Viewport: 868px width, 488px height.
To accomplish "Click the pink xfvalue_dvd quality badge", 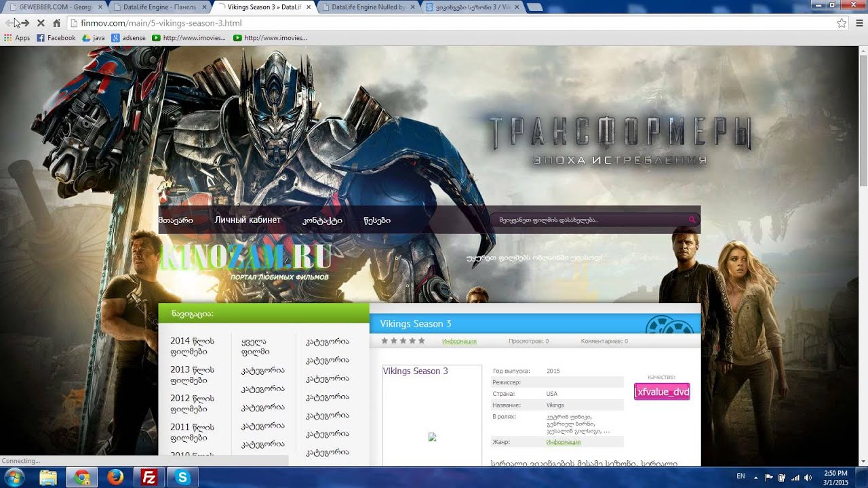I will tap(662, 392).
